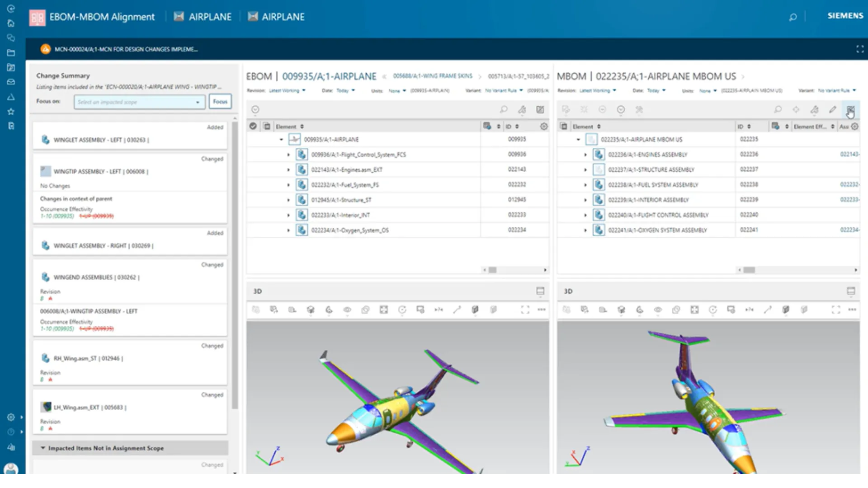Open more options in MBOM 3D toolbar
The height and width of the screenshot is (488, 868).
852,310
